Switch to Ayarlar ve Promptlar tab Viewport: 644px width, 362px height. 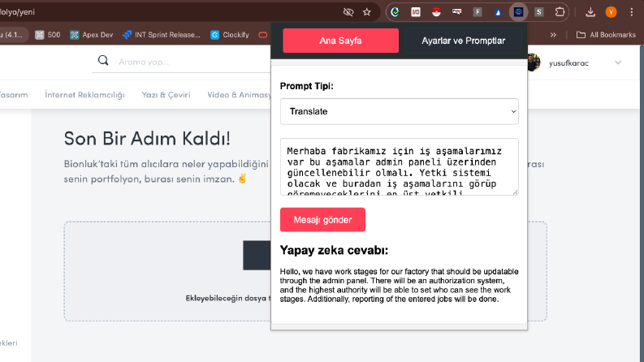(463, 41)
